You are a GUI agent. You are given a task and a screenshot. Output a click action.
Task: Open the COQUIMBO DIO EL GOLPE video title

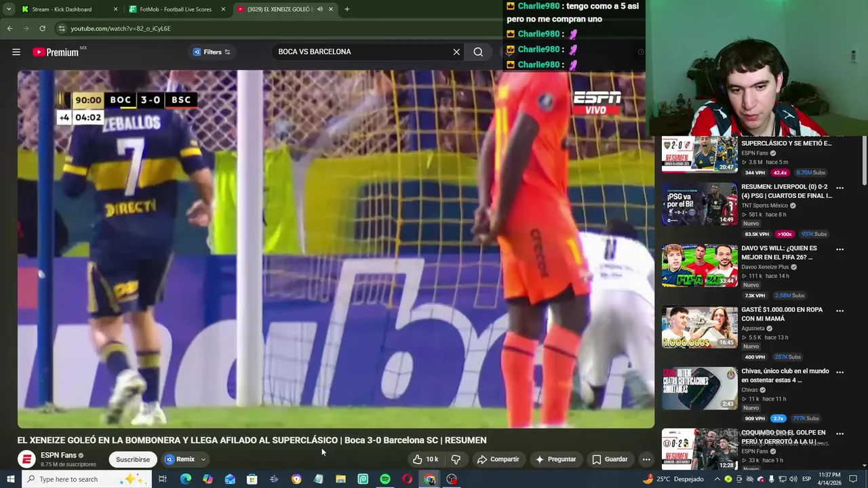(x=783, y=436)
